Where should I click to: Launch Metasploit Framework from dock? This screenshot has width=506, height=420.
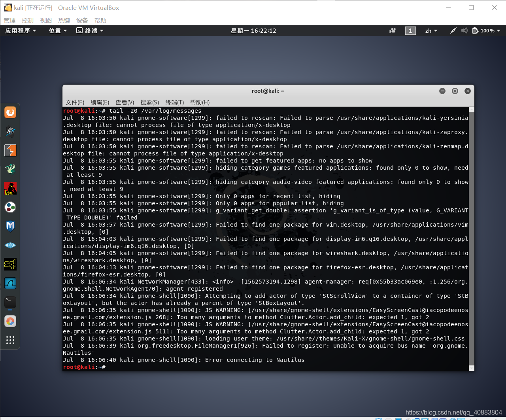pyautogui.click(x=10, y=226)
